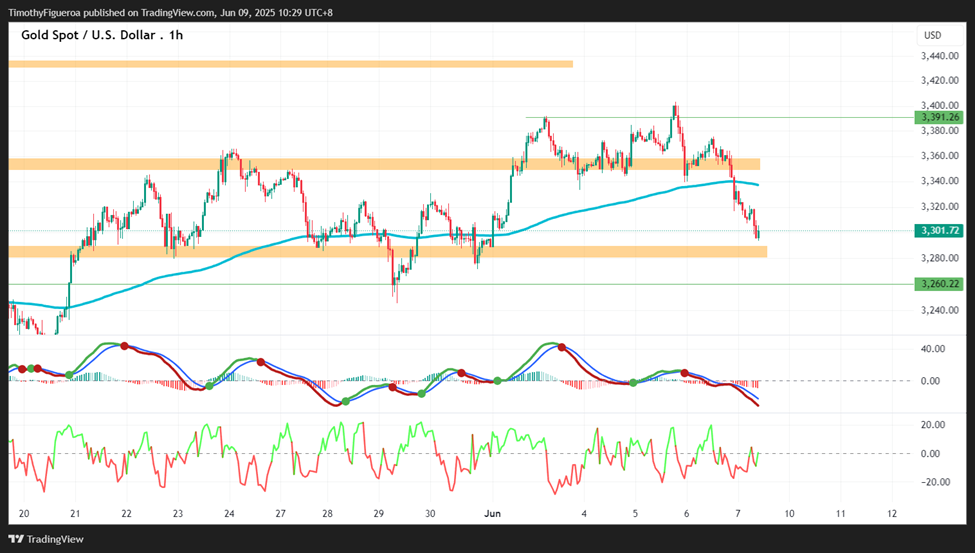Click the 3,260.22 price label
975x553 pixels.
[x=939, y=284]
